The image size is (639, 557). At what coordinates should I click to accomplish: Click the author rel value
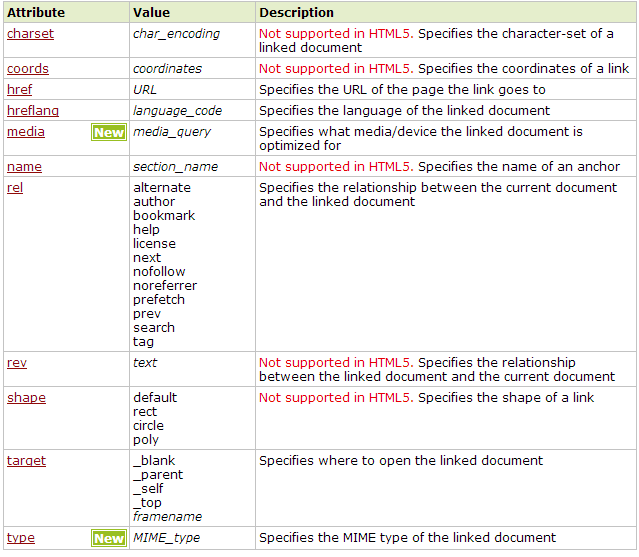pos(154,202)
